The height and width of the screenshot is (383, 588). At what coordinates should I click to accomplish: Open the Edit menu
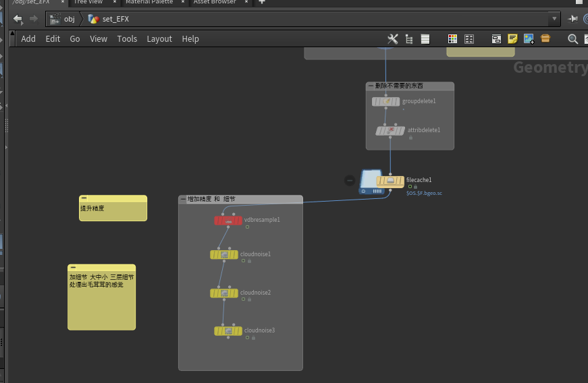(53, 39)
